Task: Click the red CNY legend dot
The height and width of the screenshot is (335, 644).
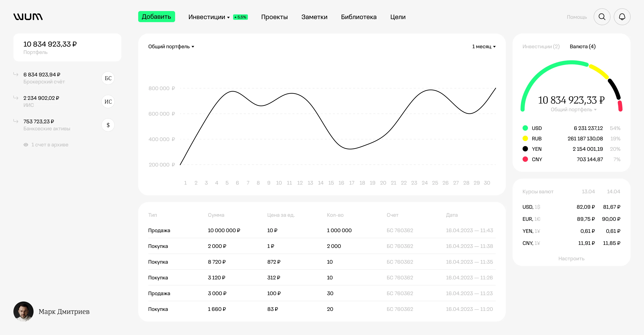Action: [525, 159]
